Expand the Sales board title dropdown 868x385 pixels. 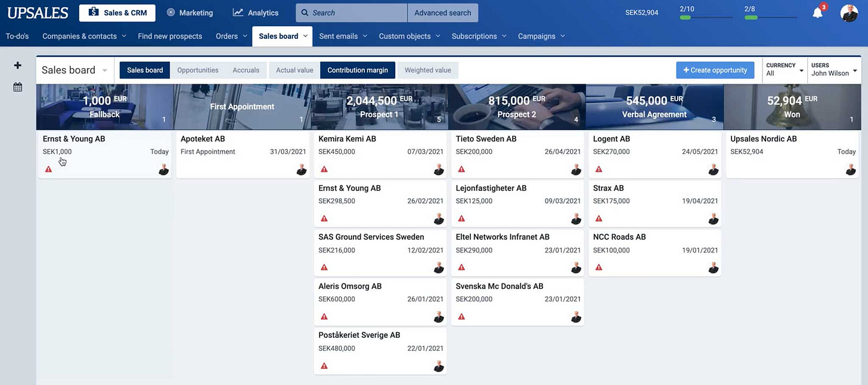click(75, 70)
